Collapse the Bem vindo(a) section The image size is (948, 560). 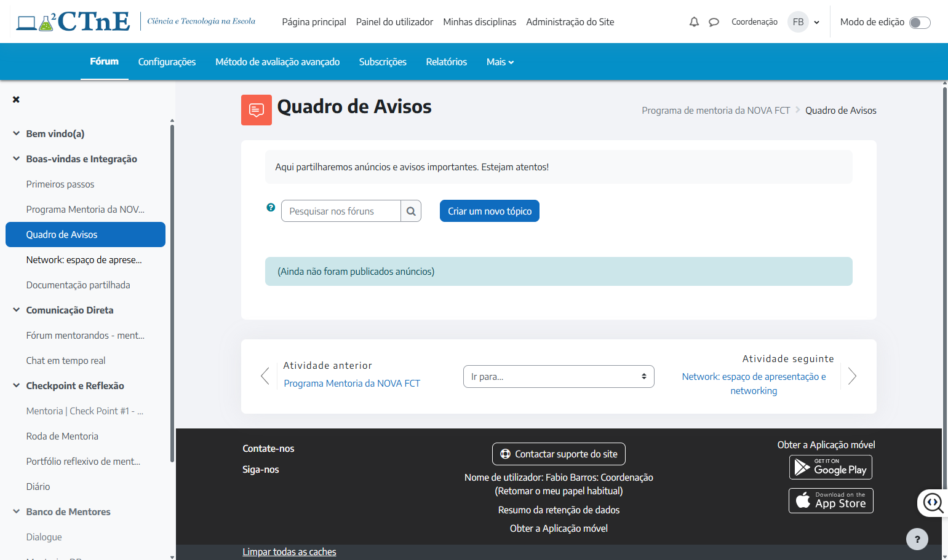coord(17,133)
